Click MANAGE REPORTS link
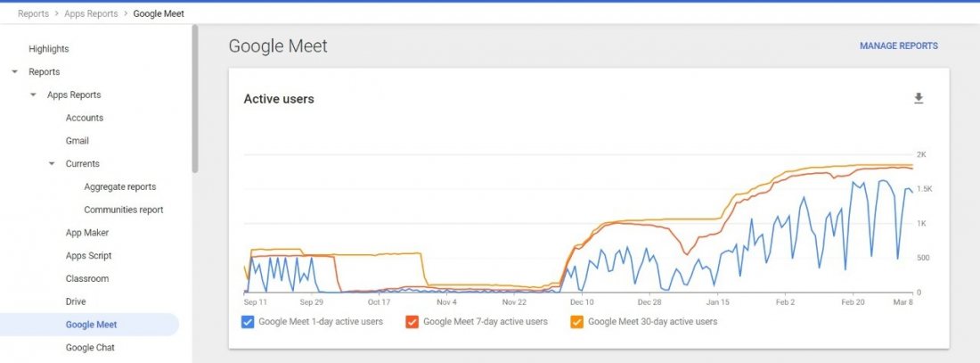 pos(898,46)
